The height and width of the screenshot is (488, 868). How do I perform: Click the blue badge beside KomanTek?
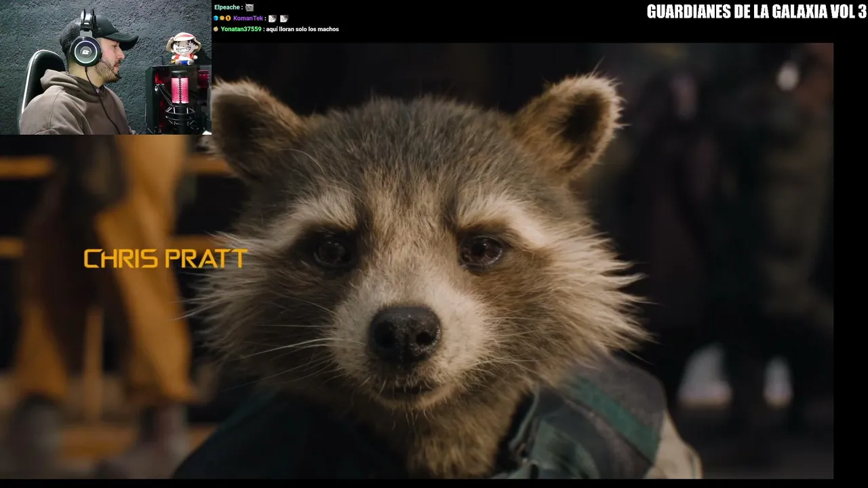click(x=216, y=18)
